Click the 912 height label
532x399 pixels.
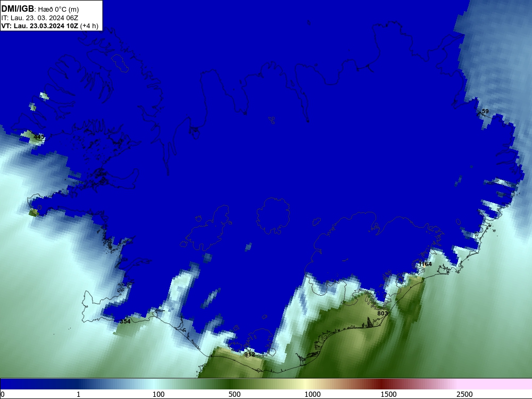point(250,354)
